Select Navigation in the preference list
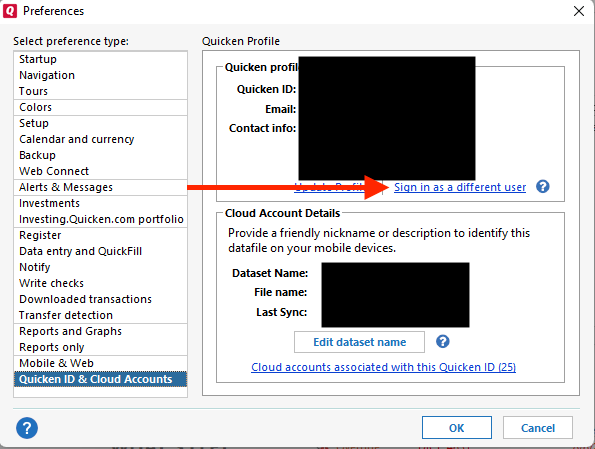595x449 pixels. coord(101,75)
